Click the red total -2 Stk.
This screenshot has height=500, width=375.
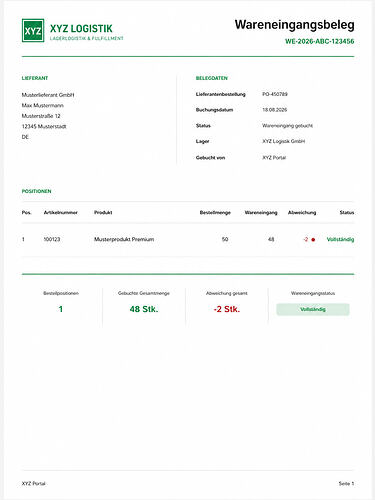(x=227, y=309)
